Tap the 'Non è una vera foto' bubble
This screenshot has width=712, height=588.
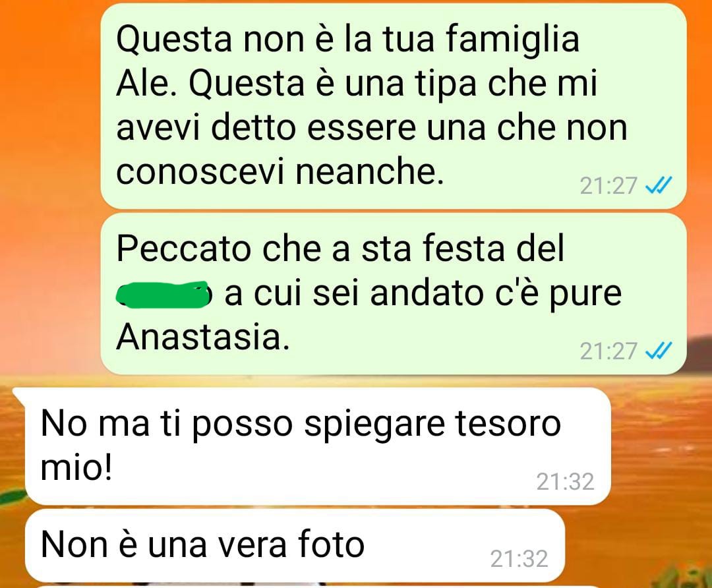(295, 545)
